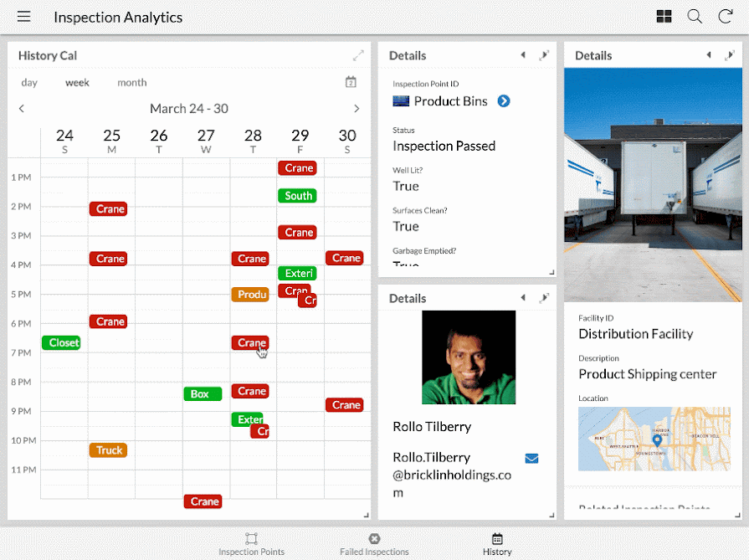Switch the calendar to day view
The image size is (749, 560).
[x=29, y=82]
